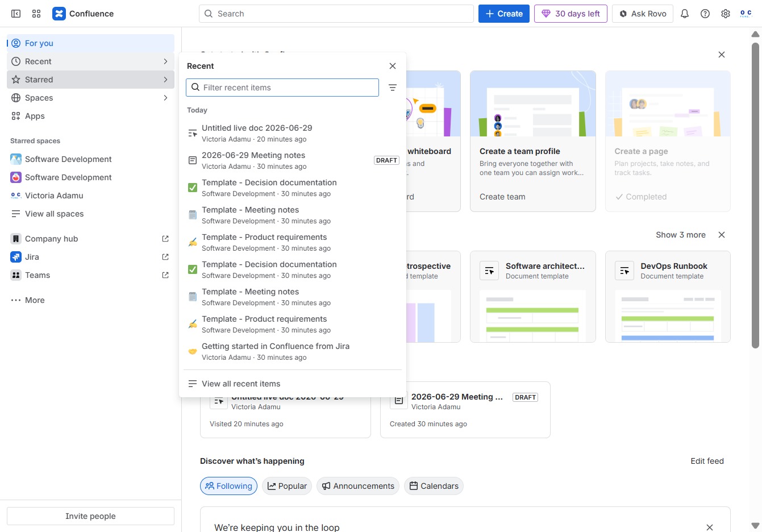Expand the Recent flyout chevron
The width and height of the screenshot is (762, 532).
pyautogui.click(x=165, y=61)
